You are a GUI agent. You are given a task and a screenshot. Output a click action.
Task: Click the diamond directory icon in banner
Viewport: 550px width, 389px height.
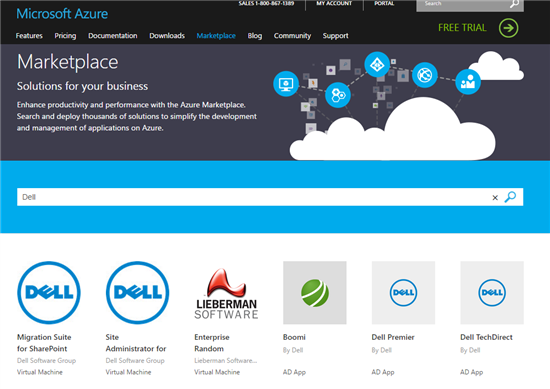[x=377, y=65]
